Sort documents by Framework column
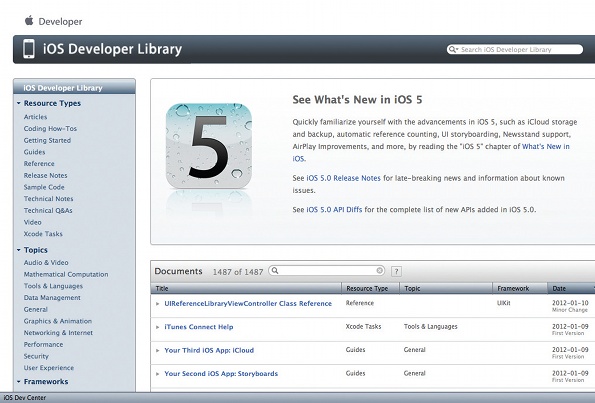The image size is (595, 403). (x=520, y=288)
